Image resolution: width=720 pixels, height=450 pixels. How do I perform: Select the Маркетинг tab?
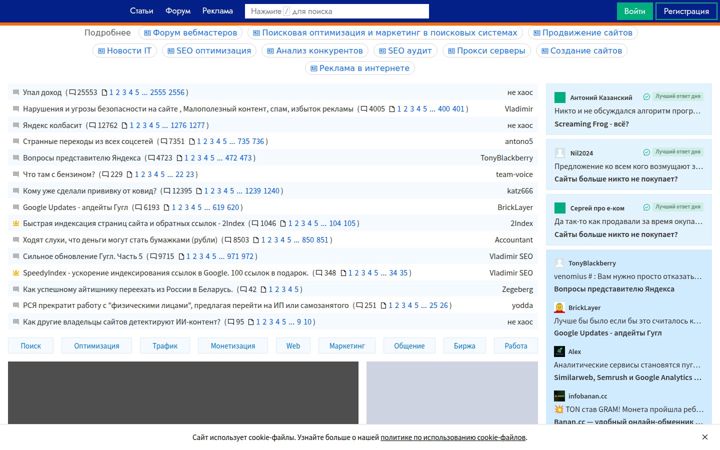347,346
